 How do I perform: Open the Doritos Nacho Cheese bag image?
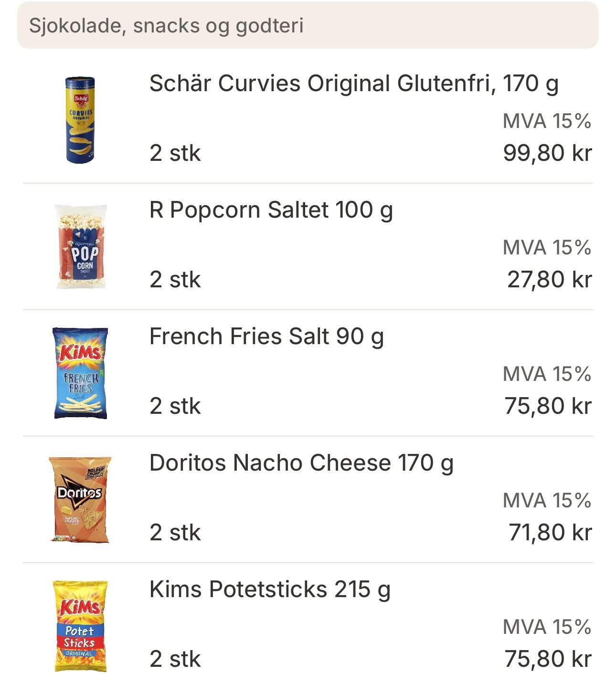pos(80,499)
